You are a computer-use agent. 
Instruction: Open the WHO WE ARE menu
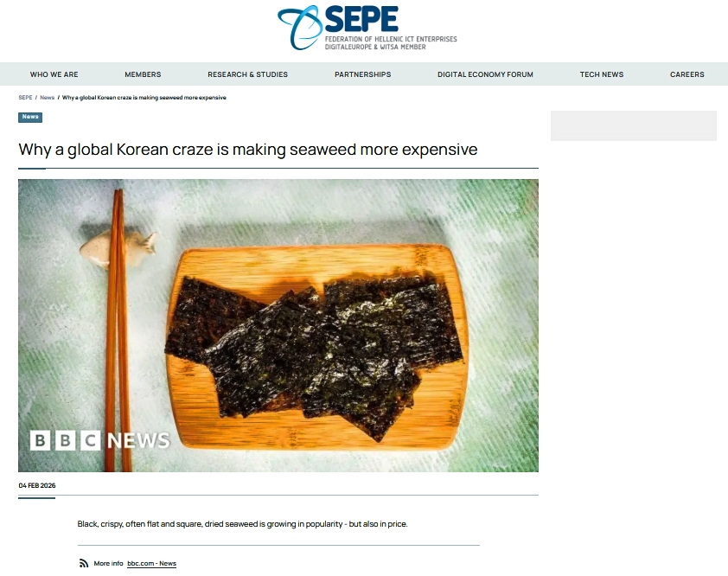pyautogui.click(x=54, y=74)
